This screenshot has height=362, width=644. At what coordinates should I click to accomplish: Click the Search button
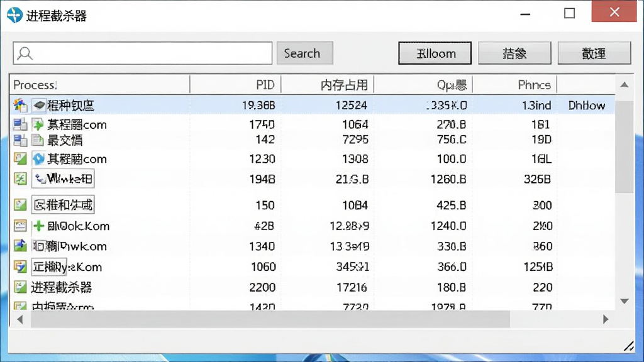(305, 53)
